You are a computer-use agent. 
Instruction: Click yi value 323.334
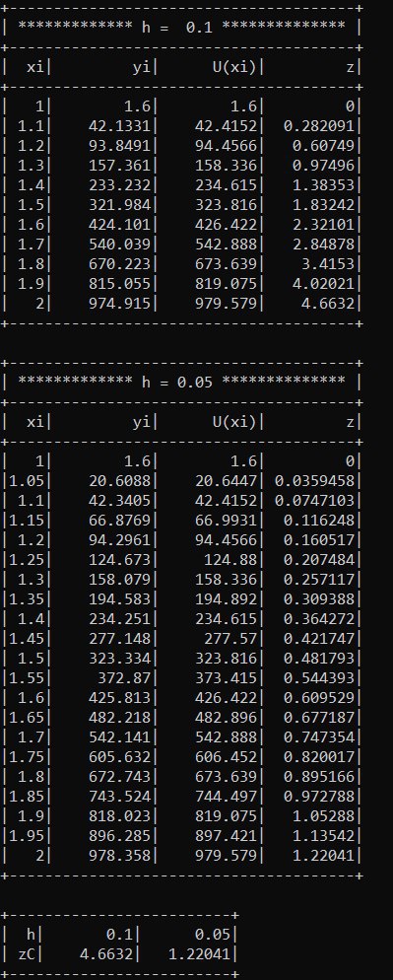[120, 659]
